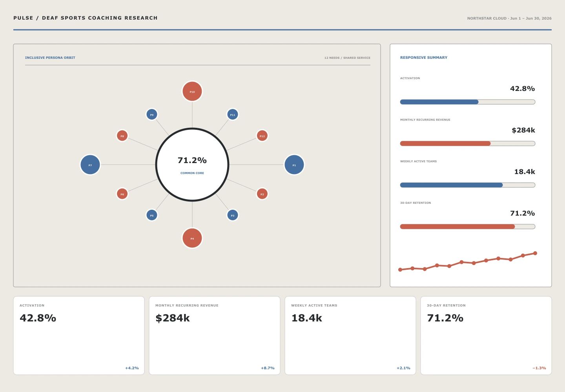The height and width of the screenshot is (392, 565).
Task: Open the P10 persona node
Action: pyautogui.click(x=192, y=91)
